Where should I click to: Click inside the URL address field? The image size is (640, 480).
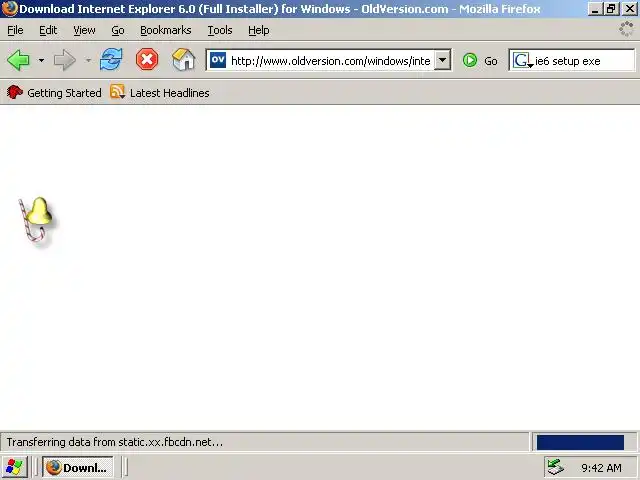[331, 61]
